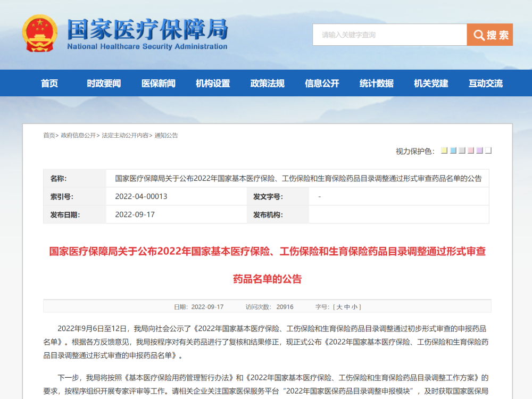Click the 法定主动公开内容 breadcrumb link

pos(125,135)
